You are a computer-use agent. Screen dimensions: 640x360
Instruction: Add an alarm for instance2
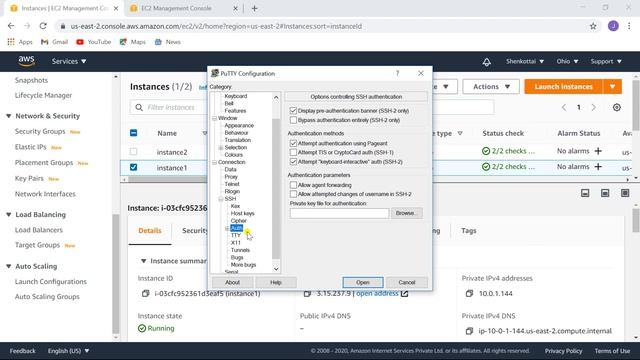598,151
